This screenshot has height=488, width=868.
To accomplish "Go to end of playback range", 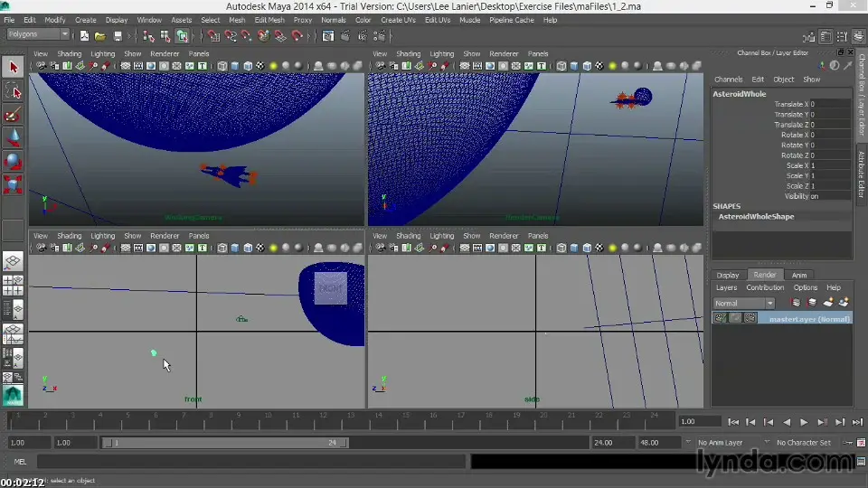I will (857, 422).
